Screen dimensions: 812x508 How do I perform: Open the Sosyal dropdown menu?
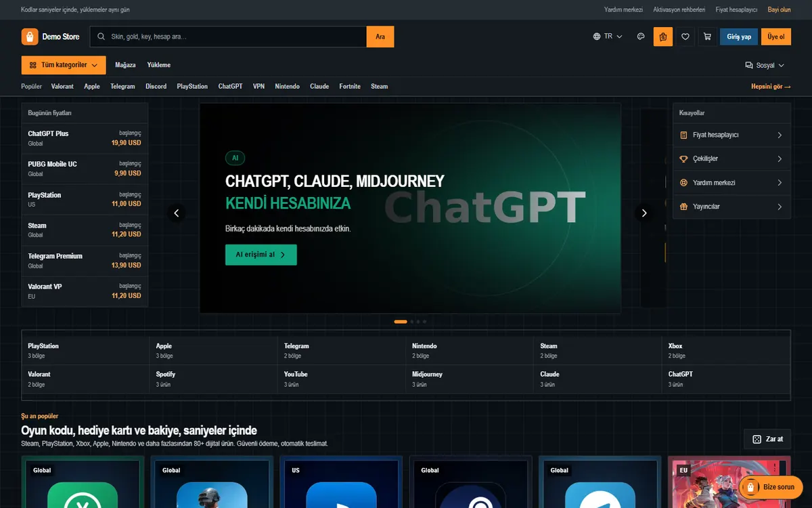click(765, 65)
